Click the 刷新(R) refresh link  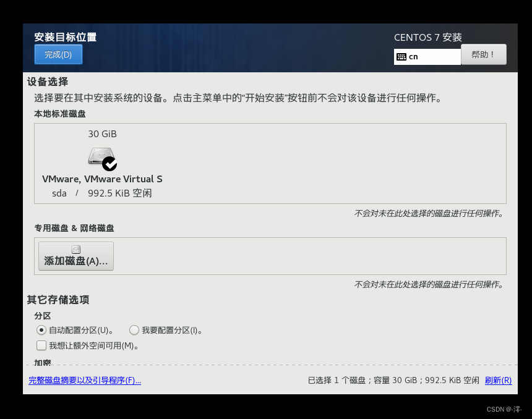498,380
